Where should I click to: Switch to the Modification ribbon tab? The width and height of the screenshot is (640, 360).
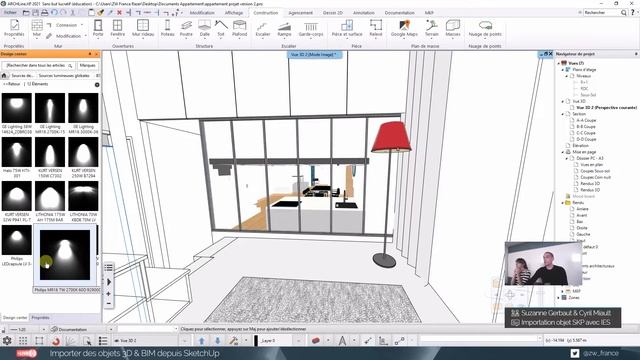click(202, 13)
